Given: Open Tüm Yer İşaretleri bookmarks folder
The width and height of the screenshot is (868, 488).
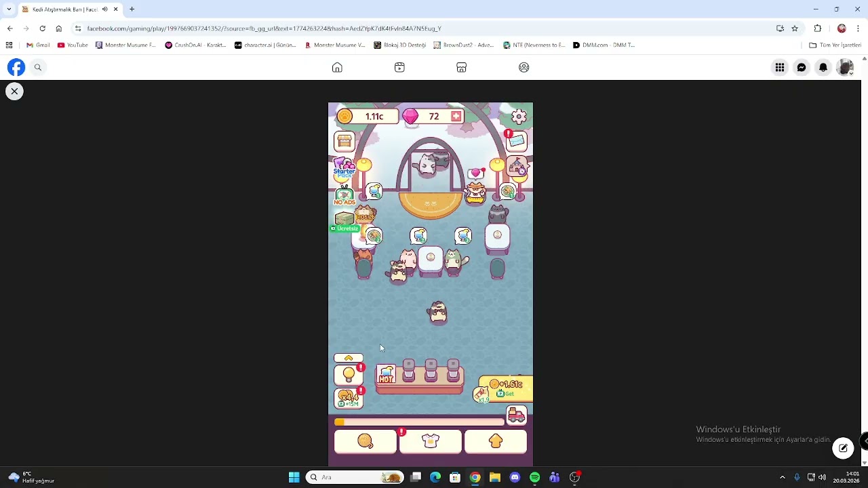Looking at the screenshot, I should pos(835,45).
